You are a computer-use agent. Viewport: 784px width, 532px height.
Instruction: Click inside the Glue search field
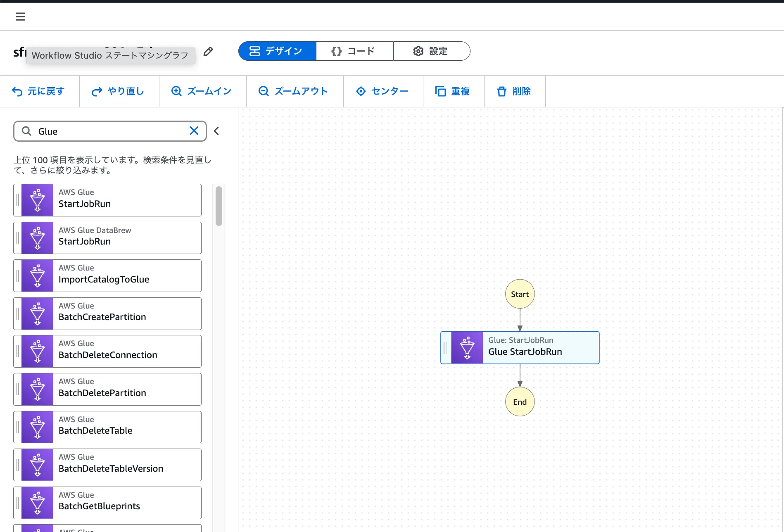[109, 131]
